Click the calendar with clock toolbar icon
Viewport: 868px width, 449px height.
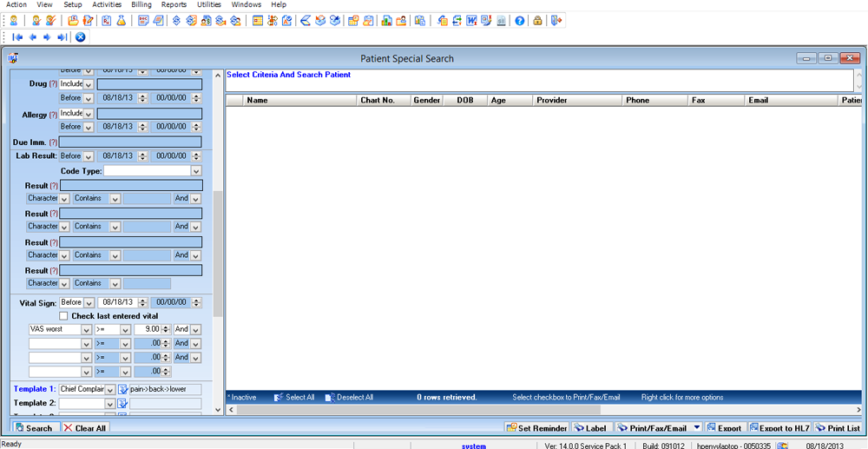coord(352,21)
